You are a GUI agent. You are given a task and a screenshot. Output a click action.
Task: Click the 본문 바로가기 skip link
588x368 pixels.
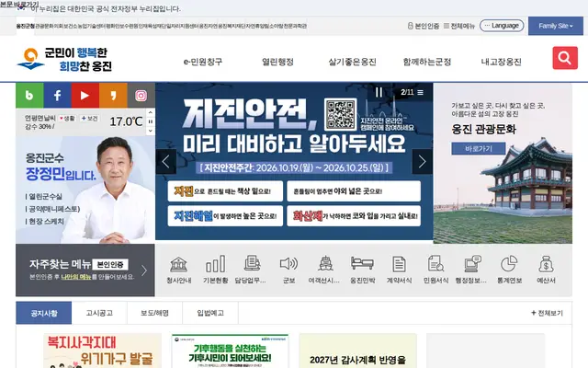[x=19, y=4]
